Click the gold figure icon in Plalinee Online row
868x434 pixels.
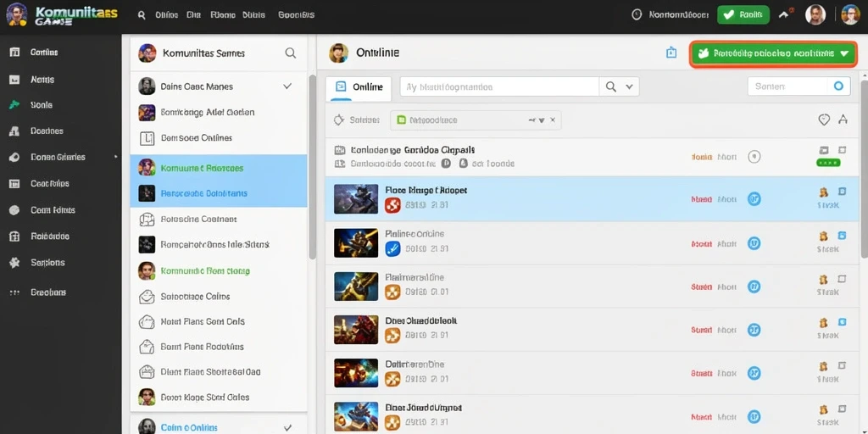point(823,236)
